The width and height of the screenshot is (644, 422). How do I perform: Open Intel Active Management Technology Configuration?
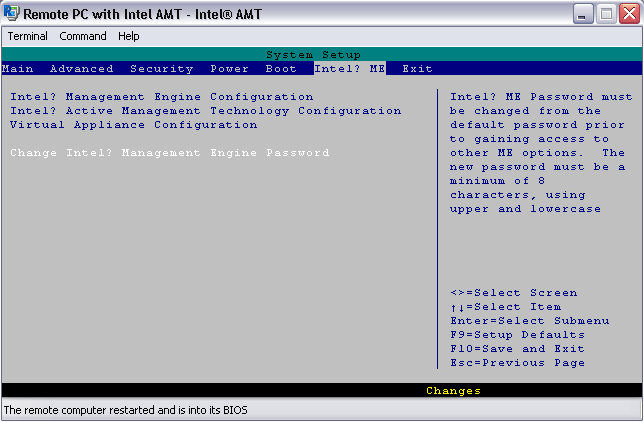tap(205, 111)
